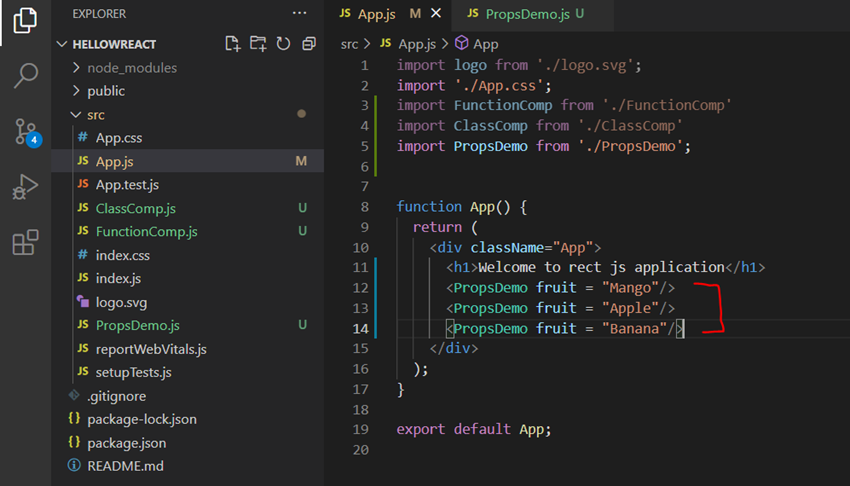Close the App.js editor tab
This screenshot has width=850, height=486.
pyautogui.click(x=436, y=13)
